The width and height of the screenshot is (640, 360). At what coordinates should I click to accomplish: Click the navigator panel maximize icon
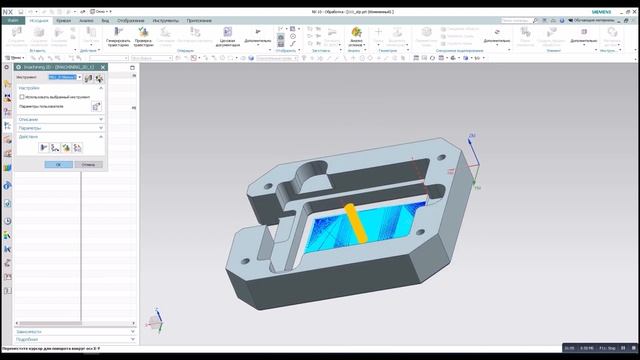coord(132,67)
